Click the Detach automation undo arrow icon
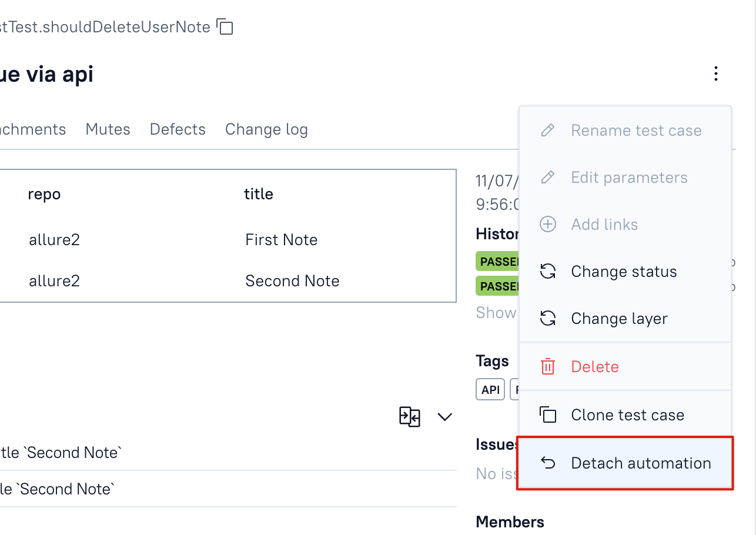The image size is (756, 535). point(547,463)
